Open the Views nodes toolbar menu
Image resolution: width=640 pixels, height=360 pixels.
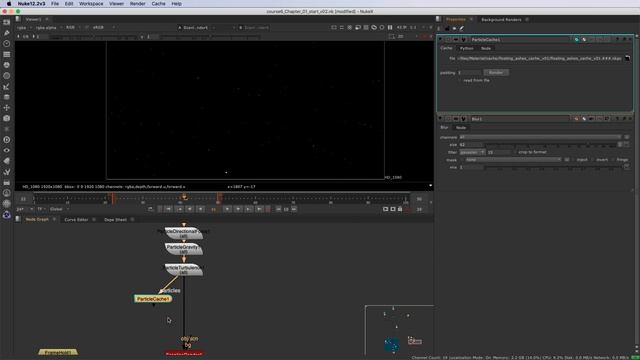pos(7,151)
